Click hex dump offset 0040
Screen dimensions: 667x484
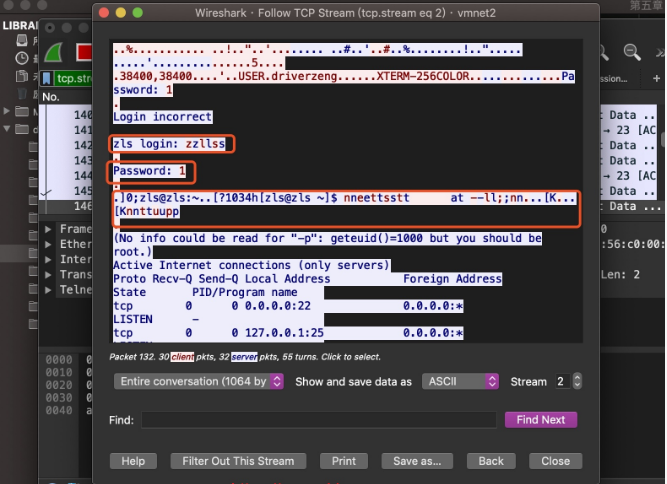(x=59, y=410)
